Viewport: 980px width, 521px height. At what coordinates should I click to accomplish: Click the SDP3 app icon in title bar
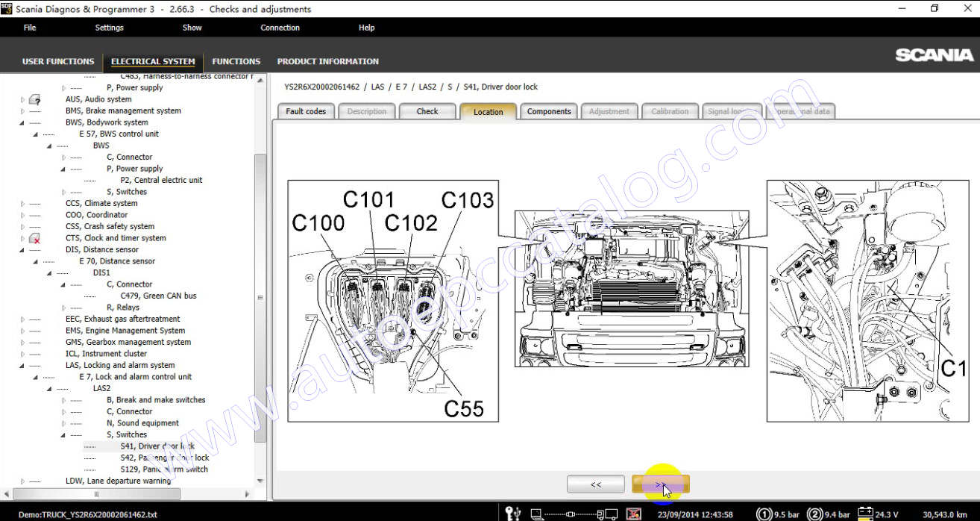(x=7, y=8)
